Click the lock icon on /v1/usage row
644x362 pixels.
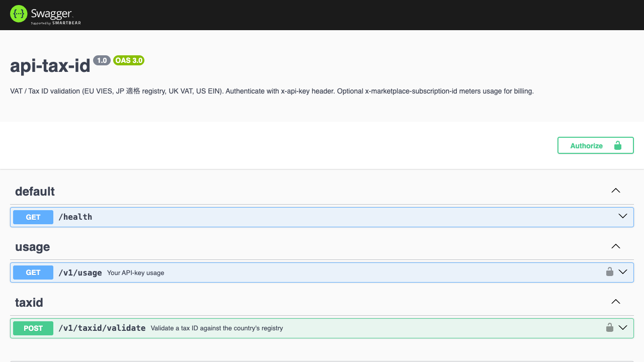pos(609,272)
